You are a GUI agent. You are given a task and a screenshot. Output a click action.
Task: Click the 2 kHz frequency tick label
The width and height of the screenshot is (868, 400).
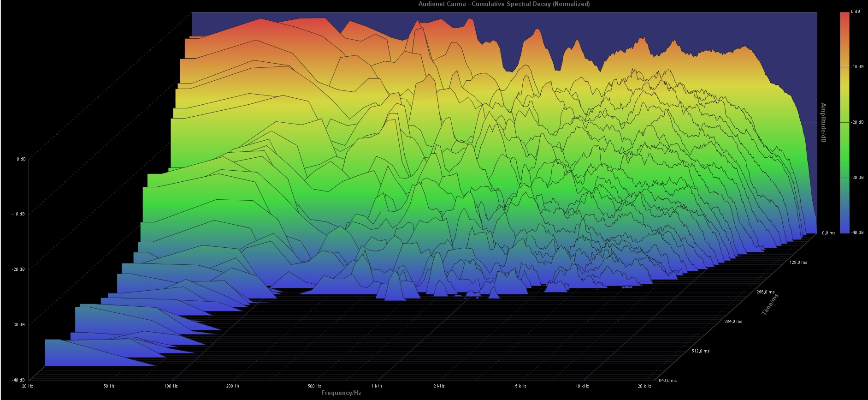tap(439, 386)
